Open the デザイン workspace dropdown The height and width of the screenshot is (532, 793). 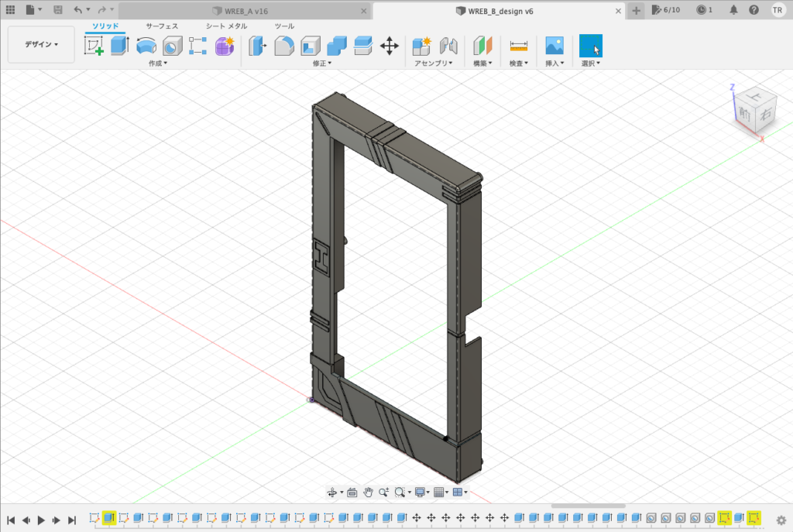[41, 45]
